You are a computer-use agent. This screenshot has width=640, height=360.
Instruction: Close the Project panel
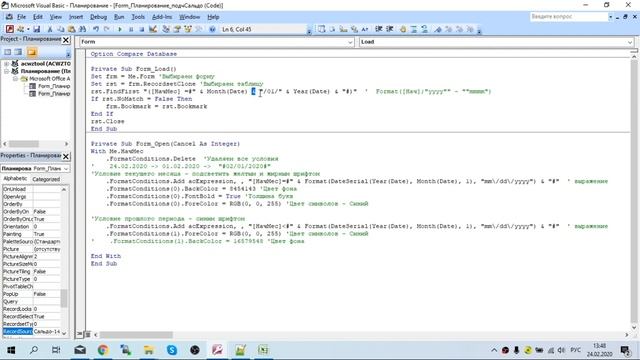66,40
